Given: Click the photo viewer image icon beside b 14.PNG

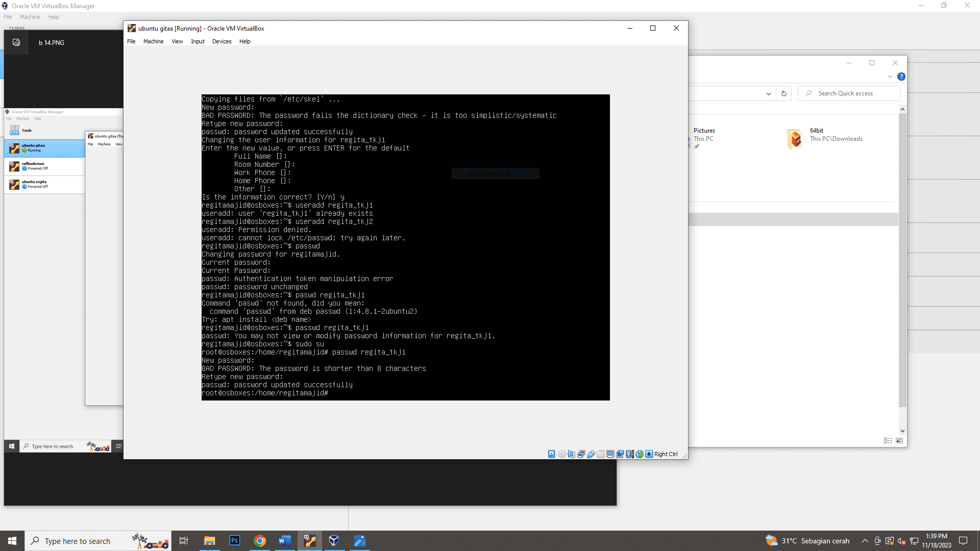Looking at the screenshot, I should coord(16,42).
